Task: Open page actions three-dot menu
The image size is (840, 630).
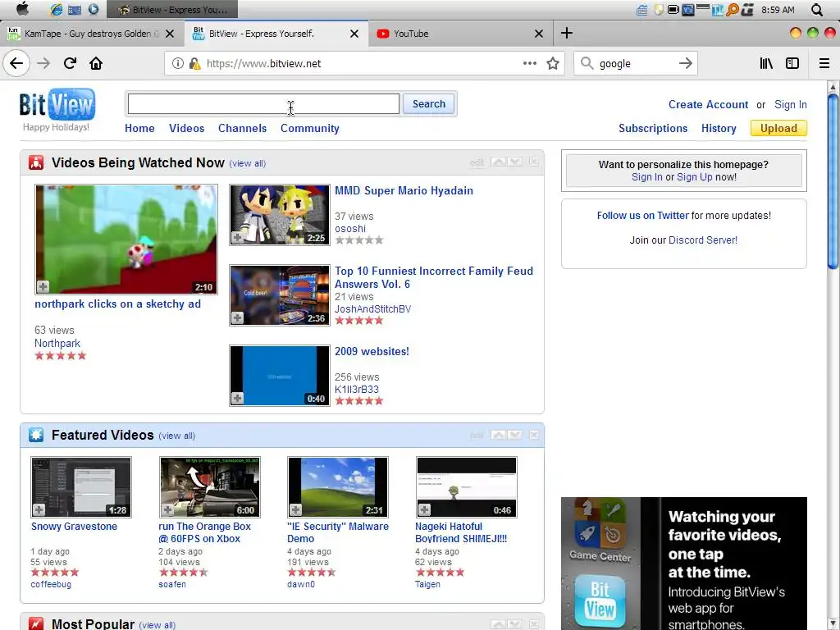Action: pyautogui.click(x=530, y=63)
